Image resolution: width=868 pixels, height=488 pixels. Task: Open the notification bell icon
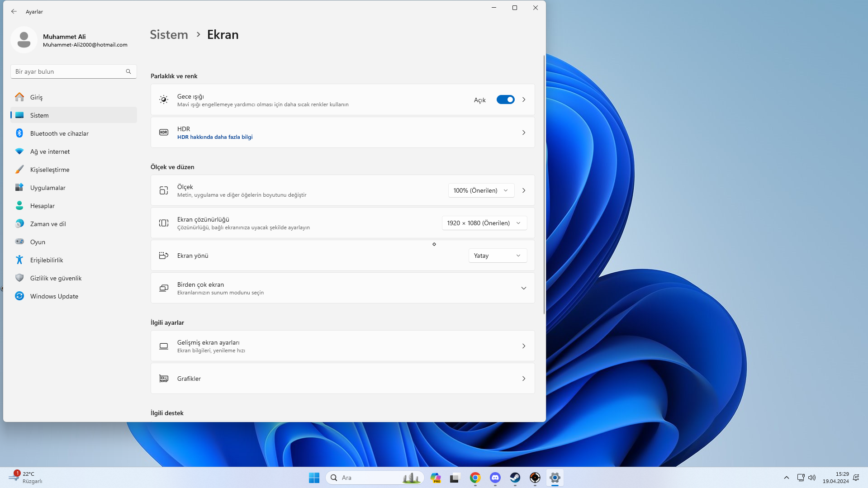856,478
